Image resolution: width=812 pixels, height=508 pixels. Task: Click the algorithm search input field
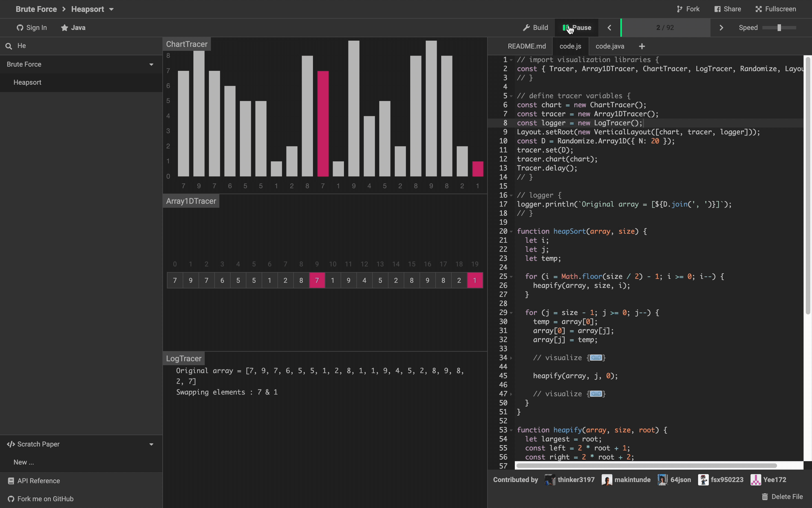click(87, 46)
